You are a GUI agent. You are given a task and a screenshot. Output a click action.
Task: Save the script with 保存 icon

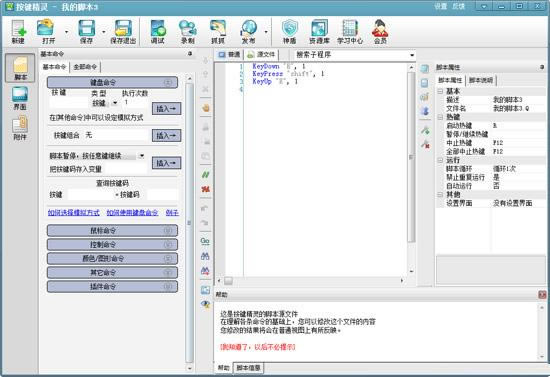(86, 32)
